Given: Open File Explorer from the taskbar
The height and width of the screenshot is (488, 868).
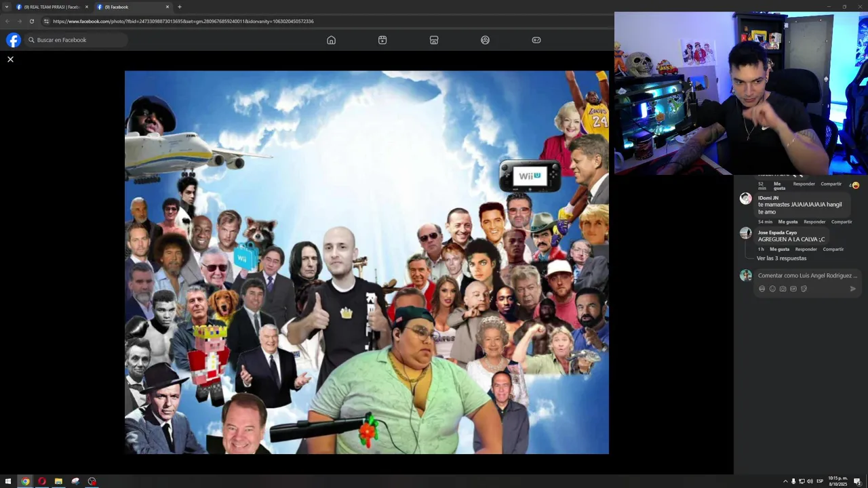Looking at the screenshot, I should coord(58,481).
